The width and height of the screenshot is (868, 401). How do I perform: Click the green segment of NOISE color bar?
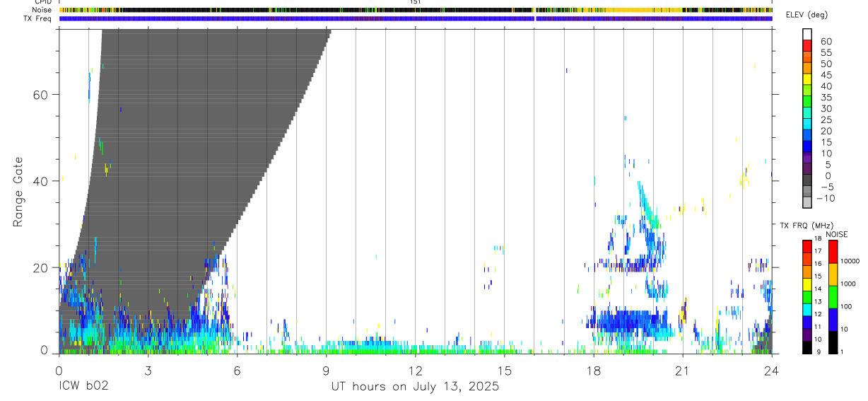point(833,297)
